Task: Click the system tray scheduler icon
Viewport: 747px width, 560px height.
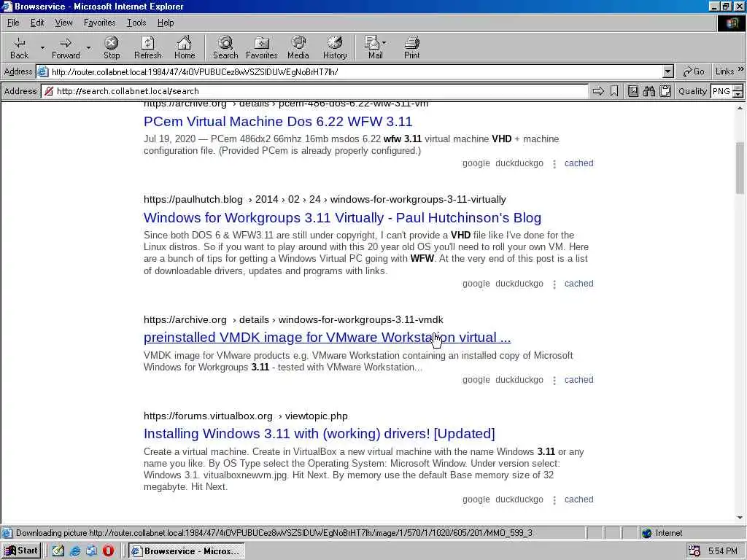Action: pyautogui.click(x=694, y=551)
